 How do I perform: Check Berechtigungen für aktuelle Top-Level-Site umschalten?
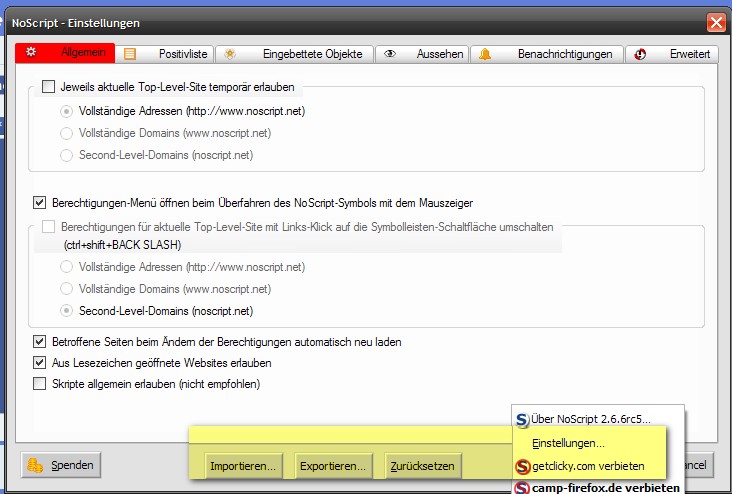click(49, 227)
